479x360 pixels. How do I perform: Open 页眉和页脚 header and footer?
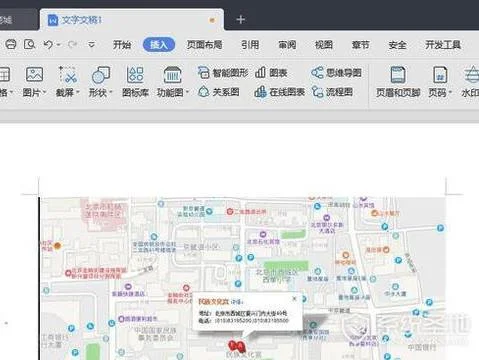pos(398,81)
